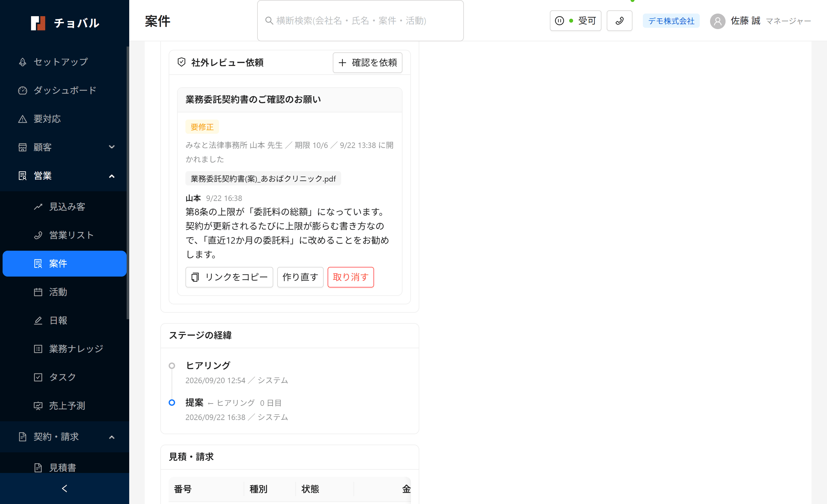Viewport: 827px width, 504px height.
Task: Select 案件 in sidebar
Action: click(64, 263)
